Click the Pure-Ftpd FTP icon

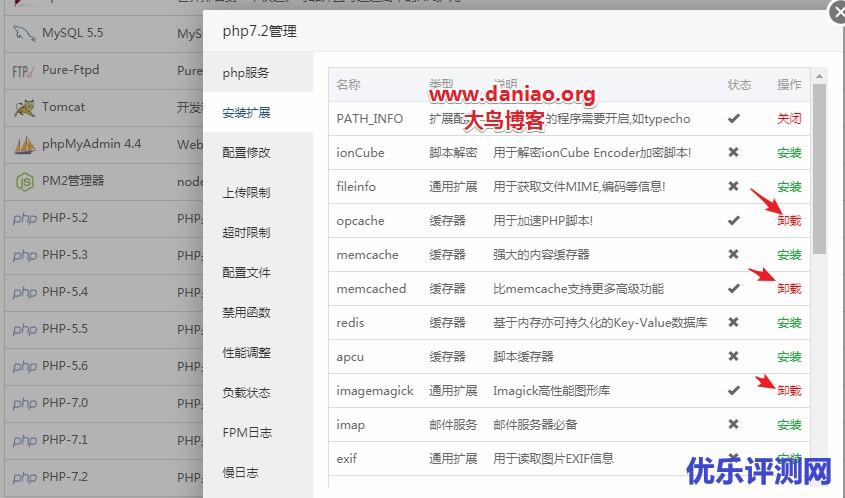coord(24,71)
